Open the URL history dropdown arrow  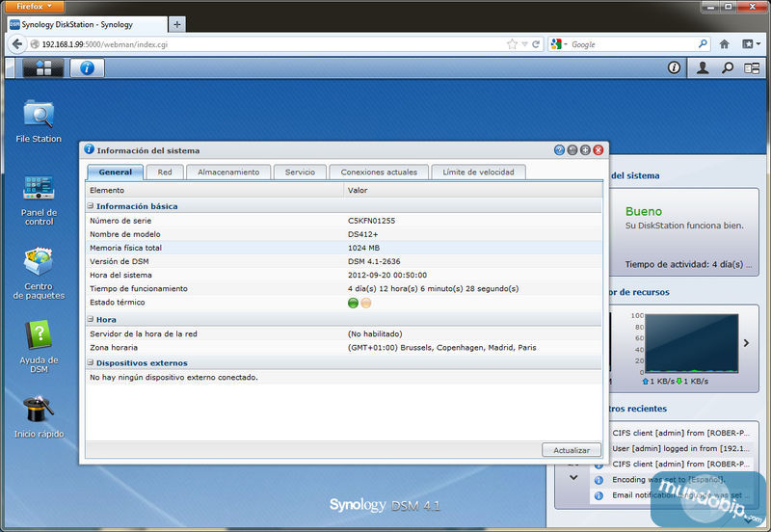tap(524, 44)
